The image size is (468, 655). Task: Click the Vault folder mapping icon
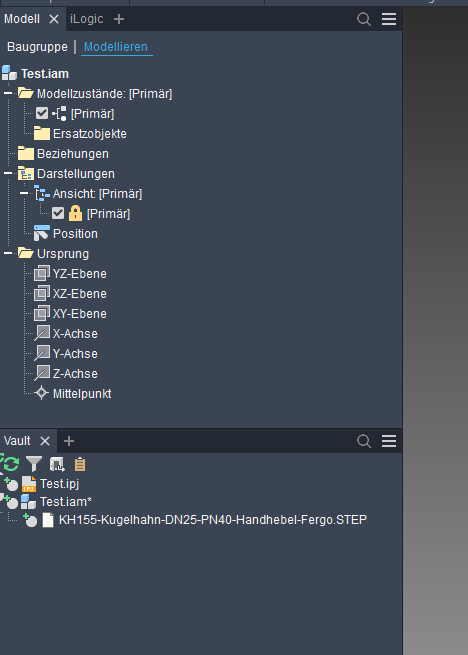pos(57,464)
